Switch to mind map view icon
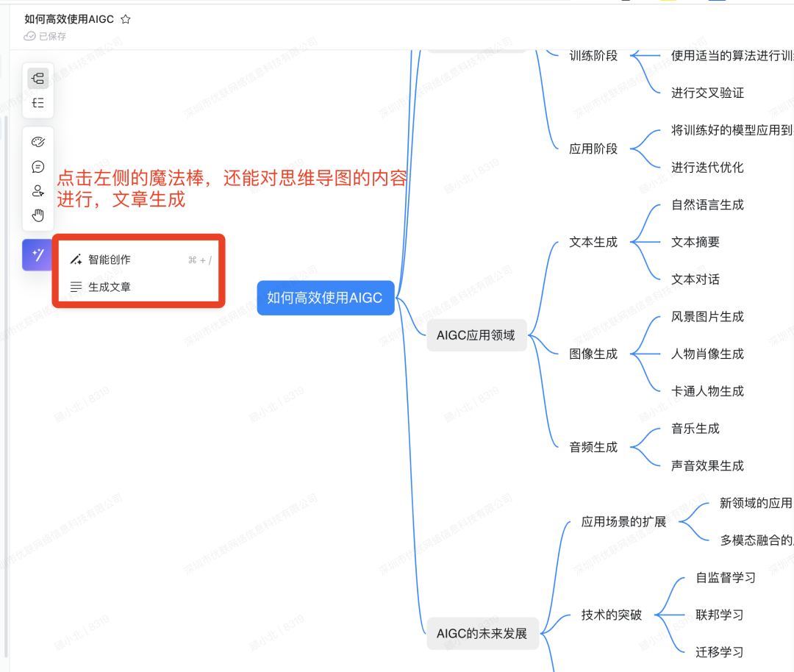Screen dimensions: 794x672 pos(38,79)
